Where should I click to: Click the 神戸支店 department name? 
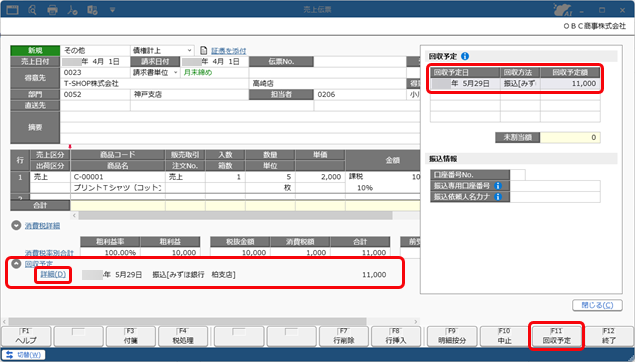tap(148, 94)
